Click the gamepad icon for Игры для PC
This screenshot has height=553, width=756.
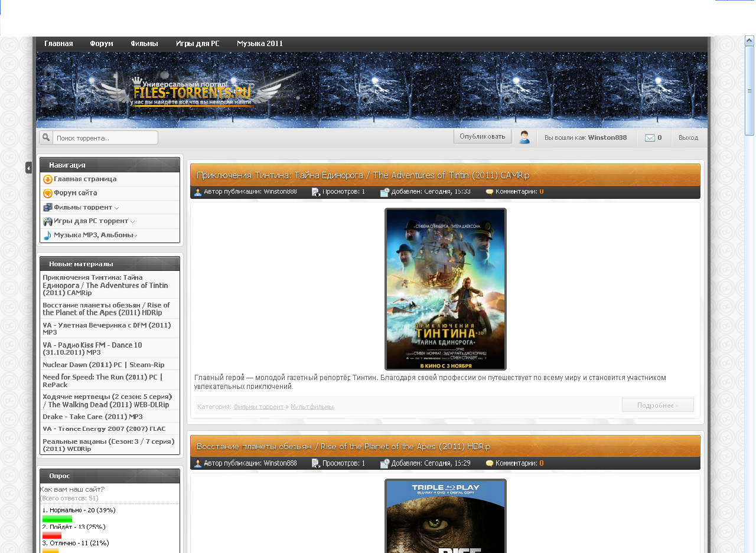[x=48, y=222]
